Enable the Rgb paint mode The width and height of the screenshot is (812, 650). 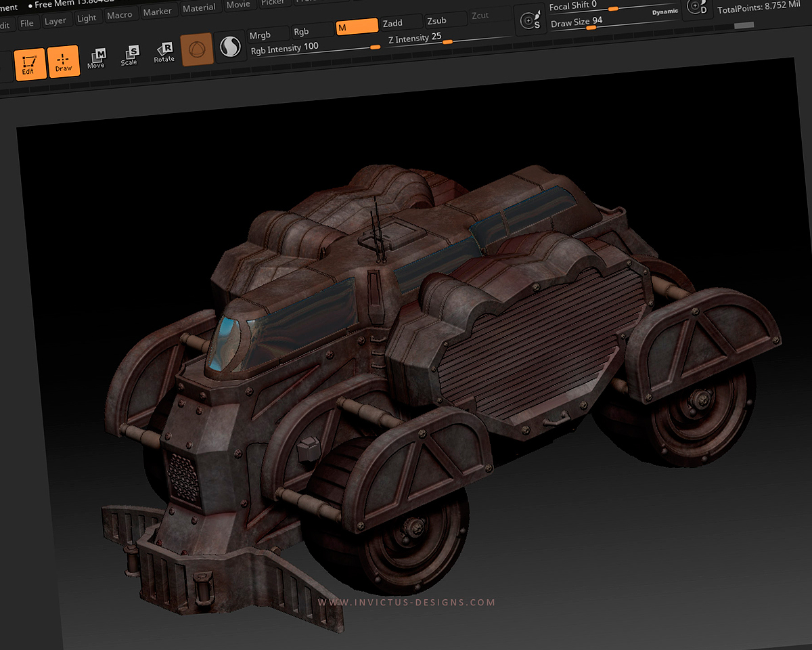[311, 31]
